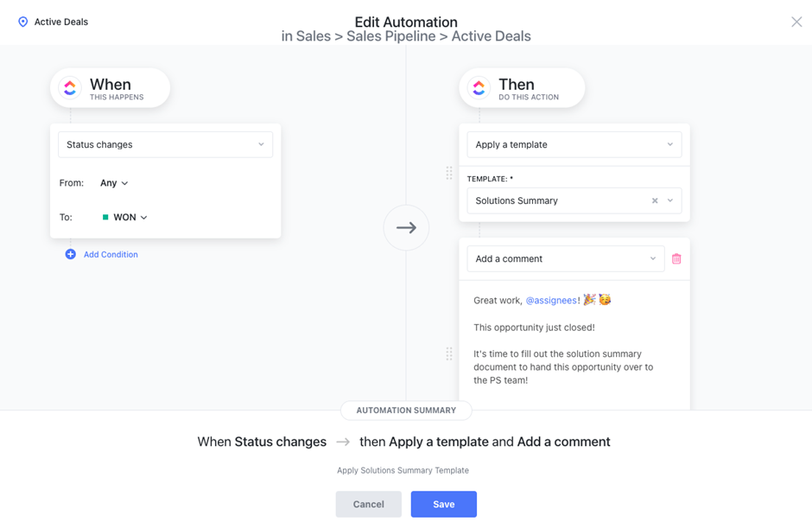Screen dimensions: 812x528
Task: Open the To dropdown showing WON
Action: [x=124, y=217]
